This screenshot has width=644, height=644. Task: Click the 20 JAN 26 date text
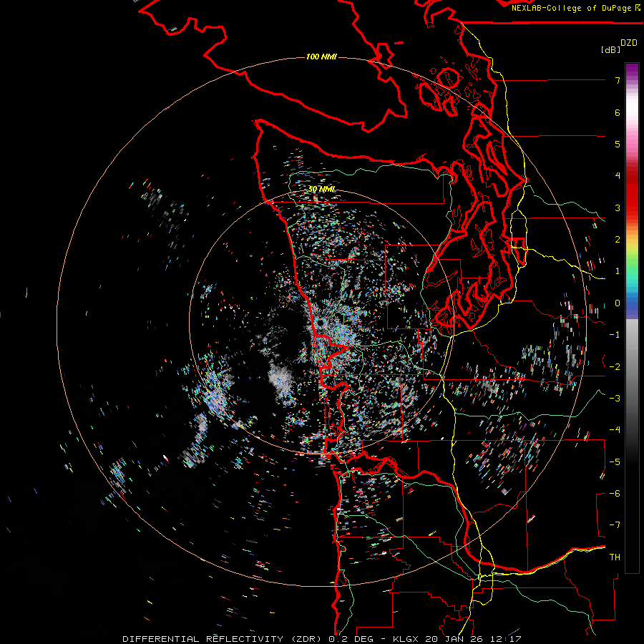454,639
